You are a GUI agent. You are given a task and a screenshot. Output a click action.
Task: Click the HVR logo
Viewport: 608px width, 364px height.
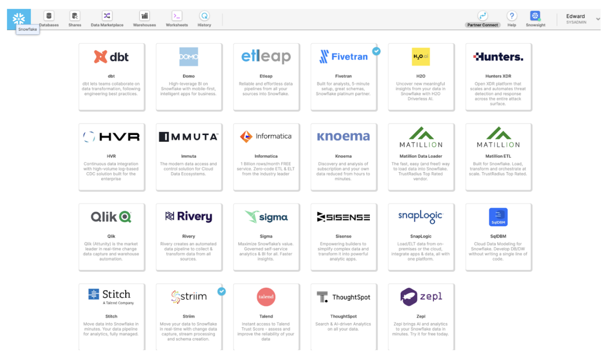[x=112, y=137]
